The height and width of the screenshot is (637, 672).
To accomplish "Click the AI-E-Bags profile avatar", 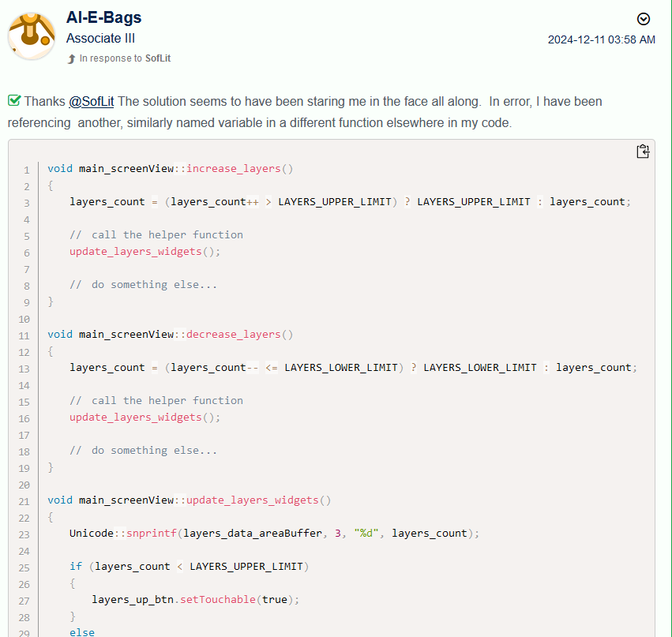I will pos(32,35).
